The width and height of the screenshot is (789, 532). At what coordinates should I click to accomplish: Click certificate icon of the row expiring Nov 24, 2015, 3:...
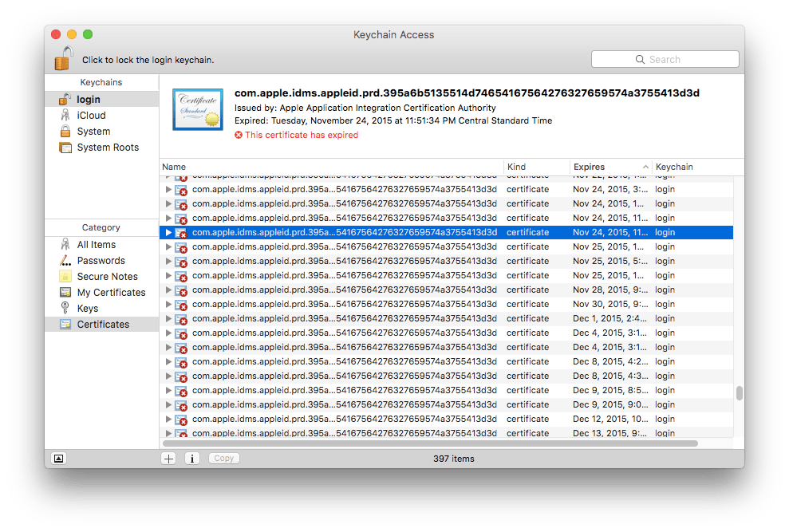click(181, 191)
